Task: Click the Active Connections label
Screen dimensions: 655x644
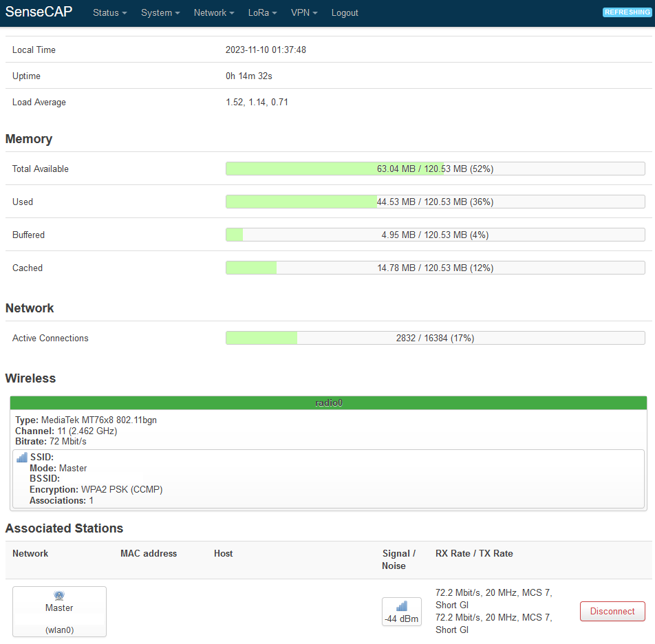Action: pos(50,338)
